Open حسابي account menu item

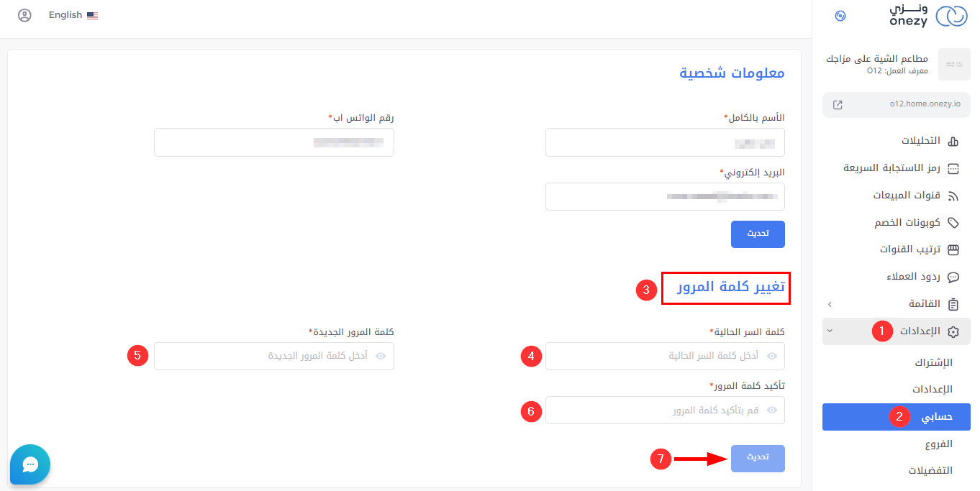[937, 417]
